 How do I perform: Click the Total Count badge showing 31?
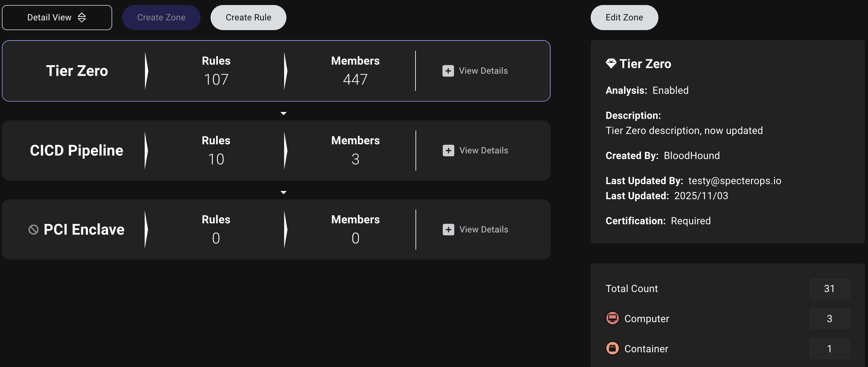(830, 288)
